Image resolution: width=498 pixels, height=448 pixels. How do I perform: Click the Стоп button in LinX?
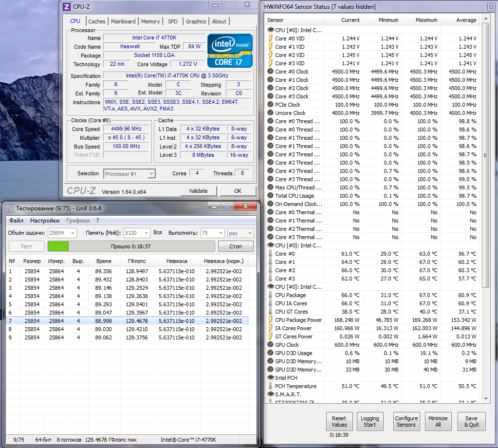click(235, 246)
